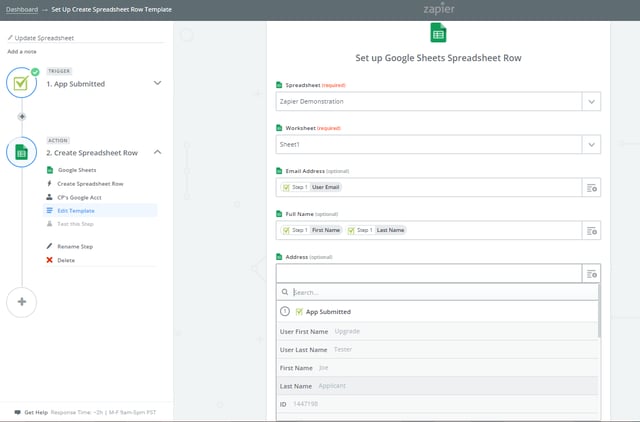Viewport: 640px width, 422px height.
Task: Open insert-field icon for Email Address
Action: click(x=591, y=188)
